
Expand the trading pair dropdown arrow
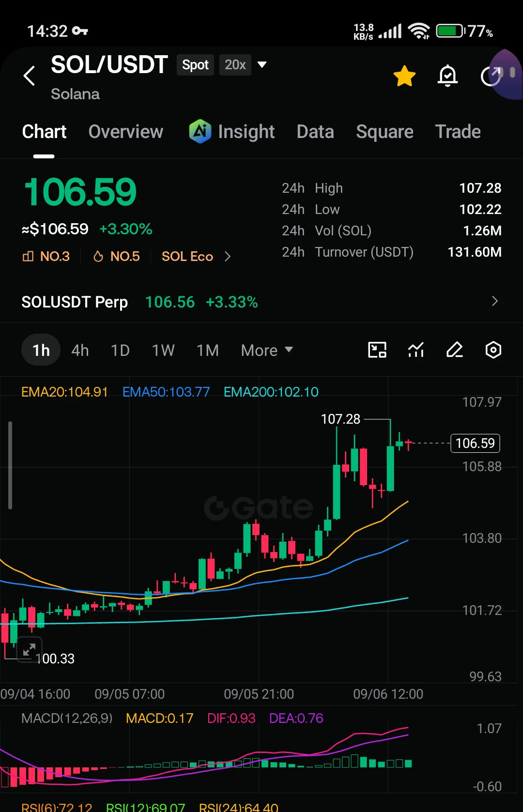point(262,64)
